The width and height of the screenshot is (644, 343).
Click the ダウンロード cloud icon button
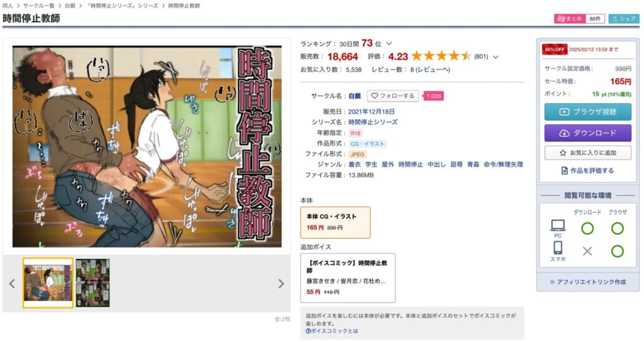(588, 133)
